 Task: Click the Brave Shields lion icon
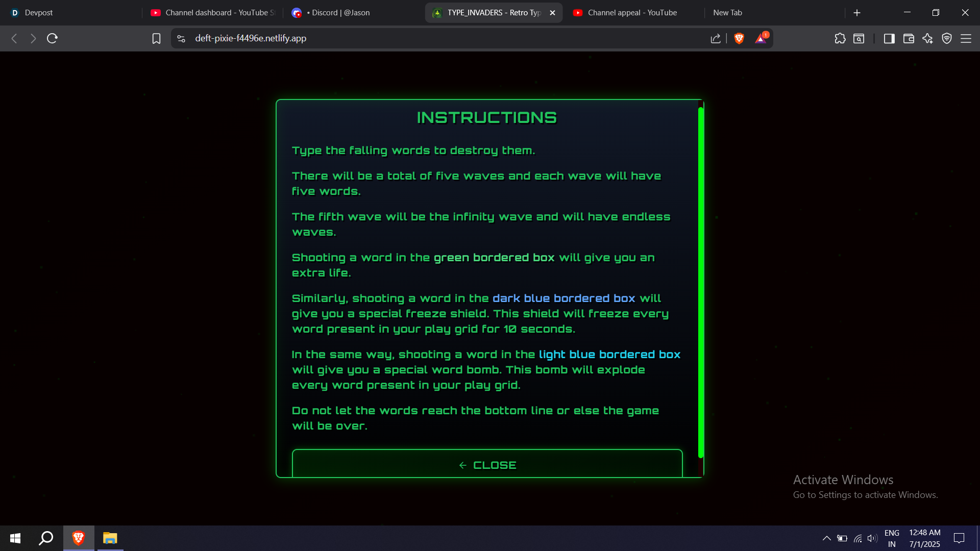739,38
